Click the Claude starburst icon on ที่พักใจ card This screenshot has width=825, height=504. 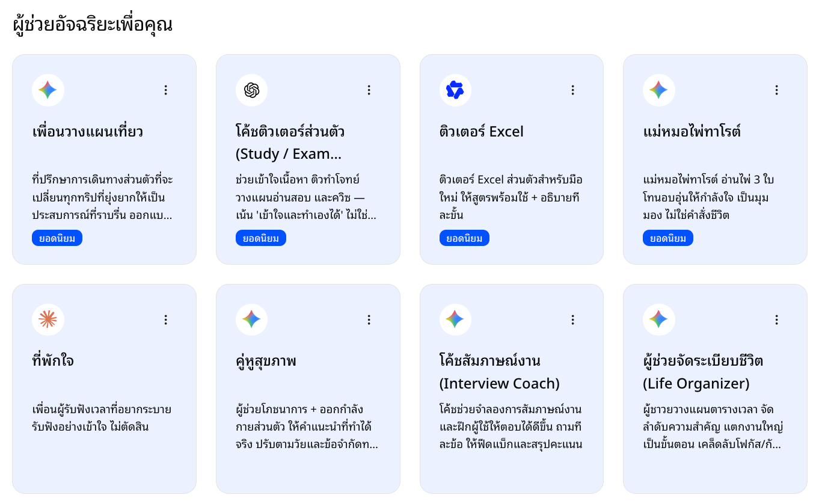coord(48,320)
